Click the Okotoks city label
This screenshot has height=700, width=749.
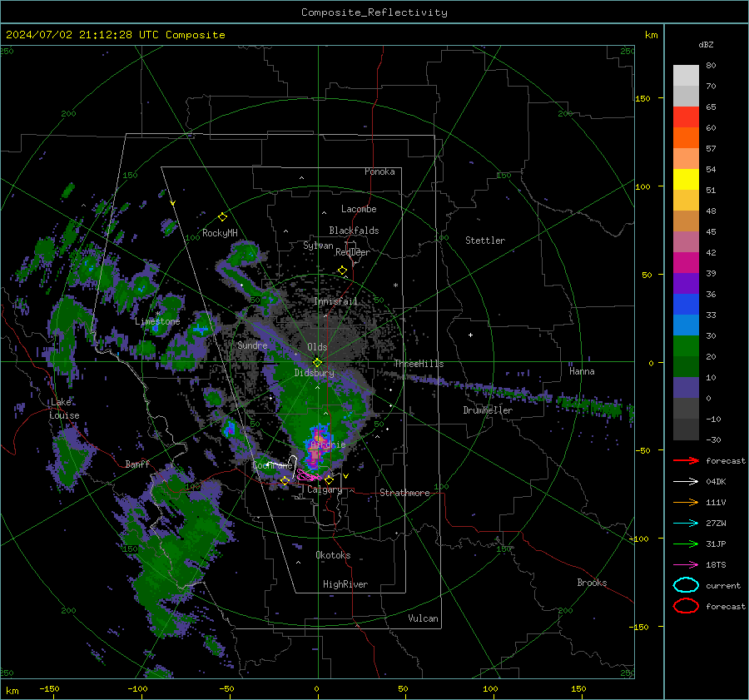click(x=333, y=555)
